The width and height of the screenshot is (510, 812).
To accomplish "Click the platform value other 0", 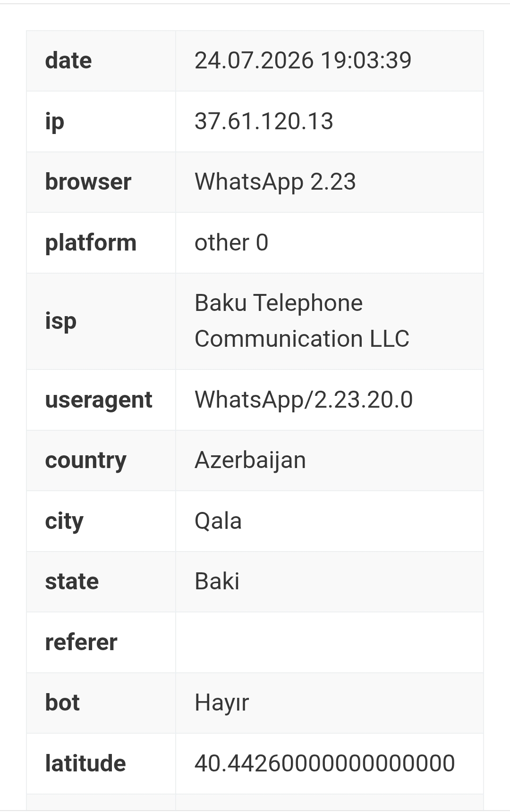I will [x=231, y=243].
